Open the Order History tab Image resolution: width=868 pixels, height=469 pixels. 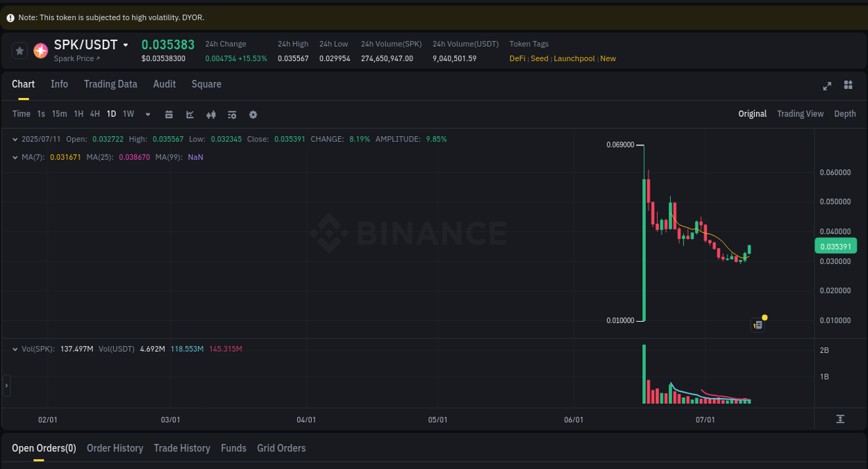click(x=115, y=448)
